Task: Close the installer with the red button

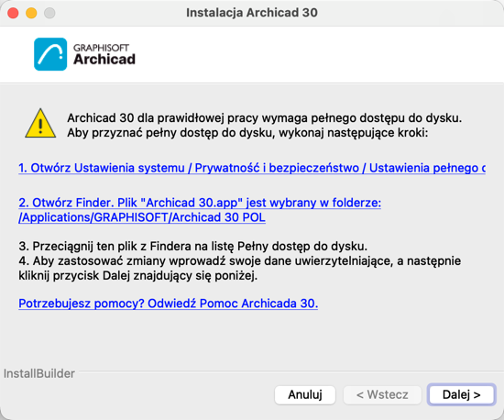Action: coord(13,13)
